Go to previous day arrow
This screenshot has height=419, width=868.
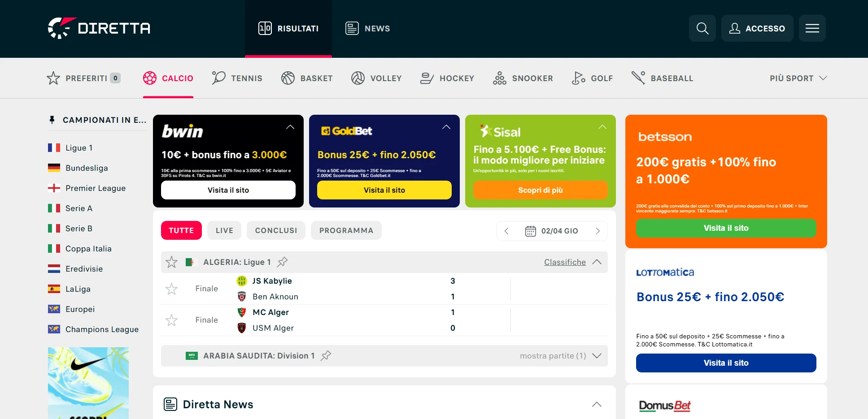coord(506,231)
